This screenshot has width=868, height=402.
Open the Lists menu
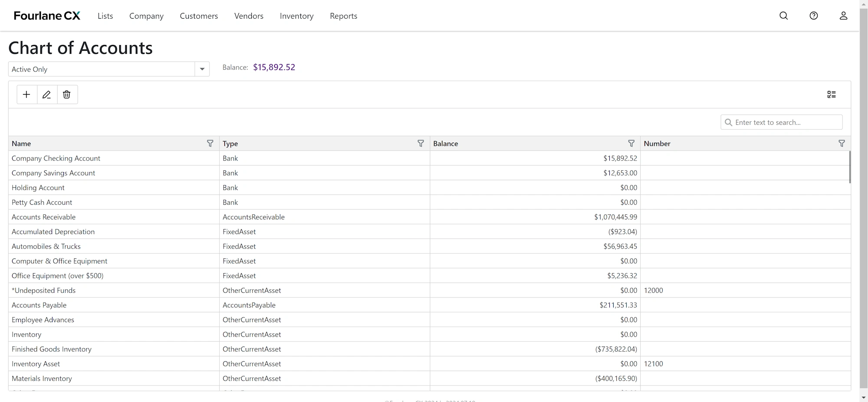tap(105, 16)
